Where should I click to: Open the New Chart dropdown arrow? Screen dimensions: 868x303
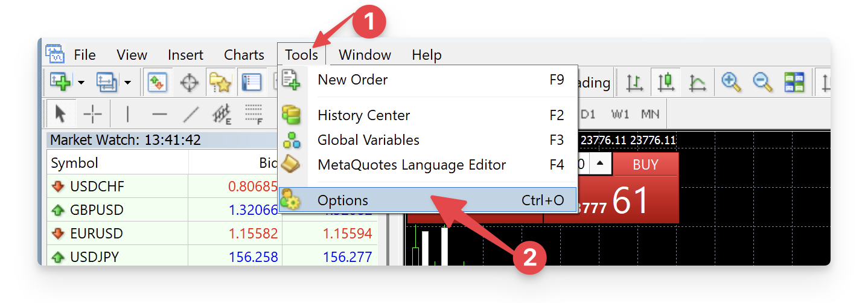81,82
